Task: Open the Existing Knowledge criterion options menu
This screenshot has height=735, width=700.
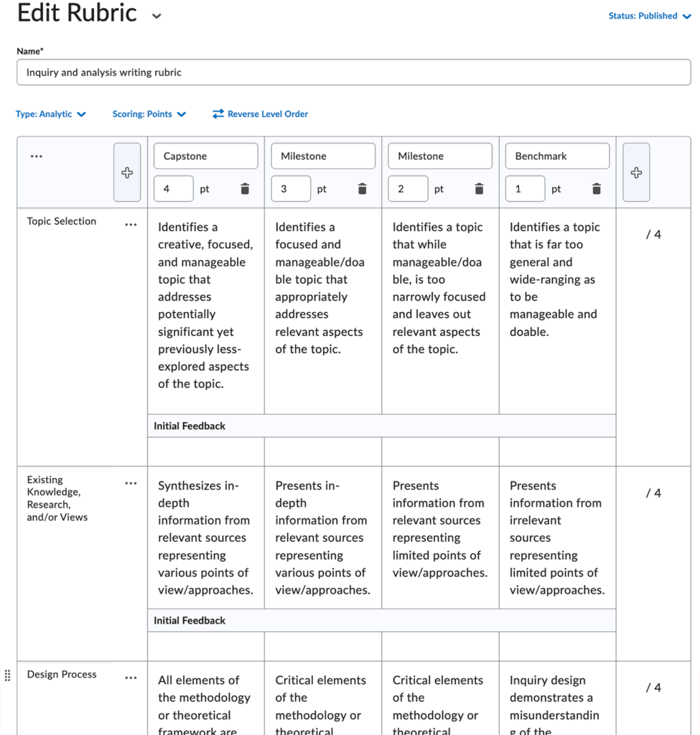Action: click(131, 483)
